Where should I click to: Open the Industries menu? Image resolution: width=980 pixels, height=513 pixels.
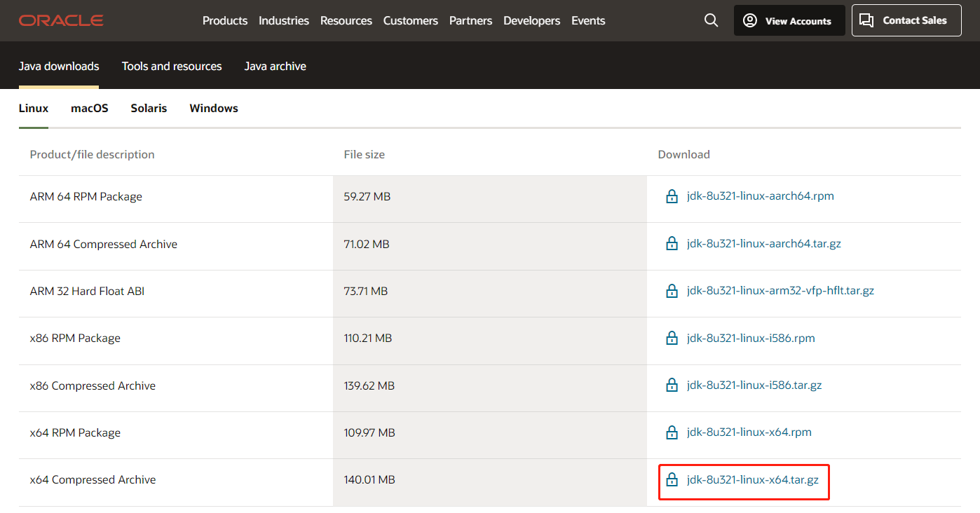[x=284, y=21]
